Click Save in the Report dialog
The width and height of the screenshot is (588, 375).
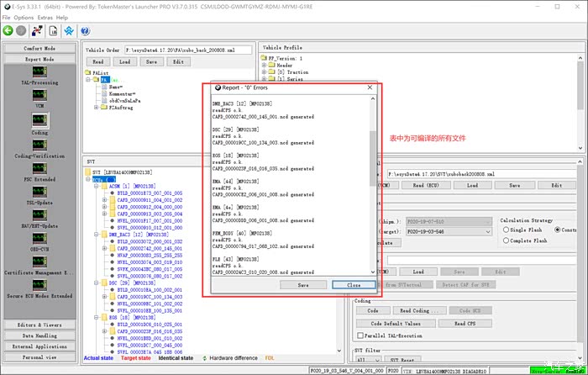point(302,285)
